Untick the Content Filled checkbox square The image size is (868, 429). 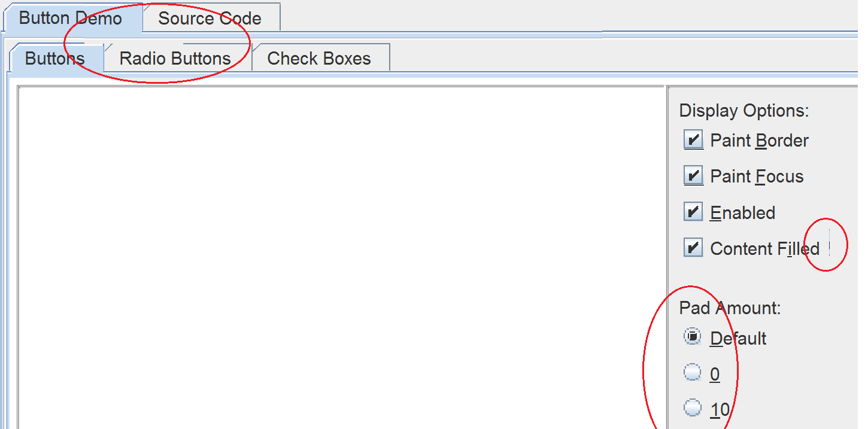click(x=693, y=248)
